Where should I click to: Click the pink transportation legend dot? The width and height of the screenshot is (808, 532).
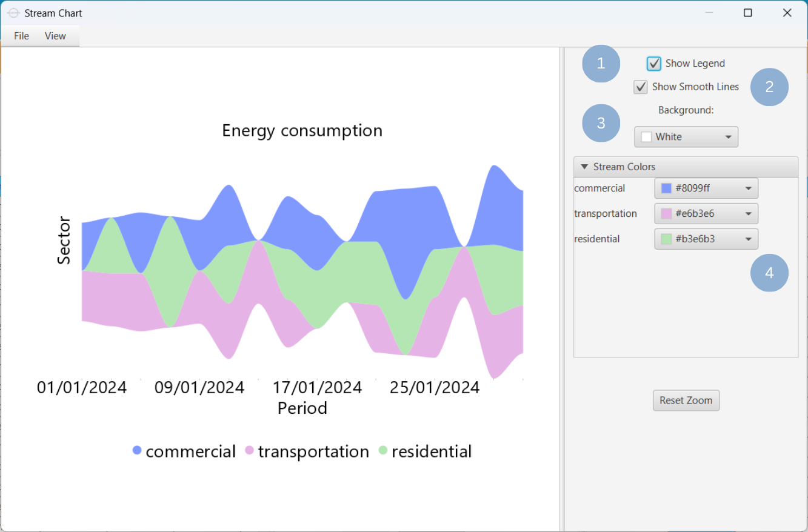pyautogui.click(x=249, y=450)
